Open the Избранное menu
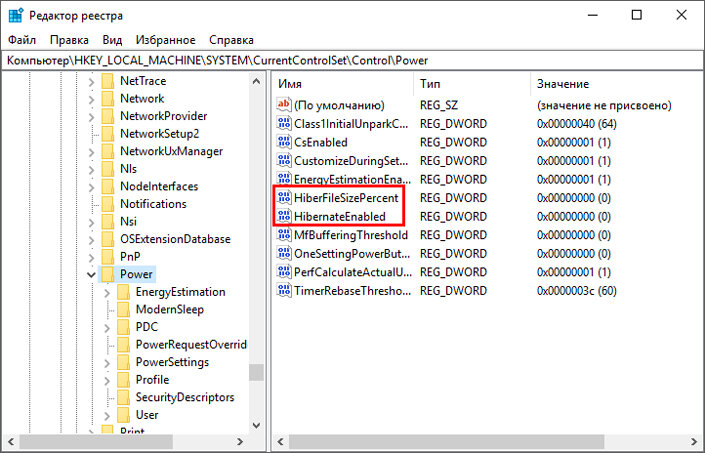 (x=165, y=40)
